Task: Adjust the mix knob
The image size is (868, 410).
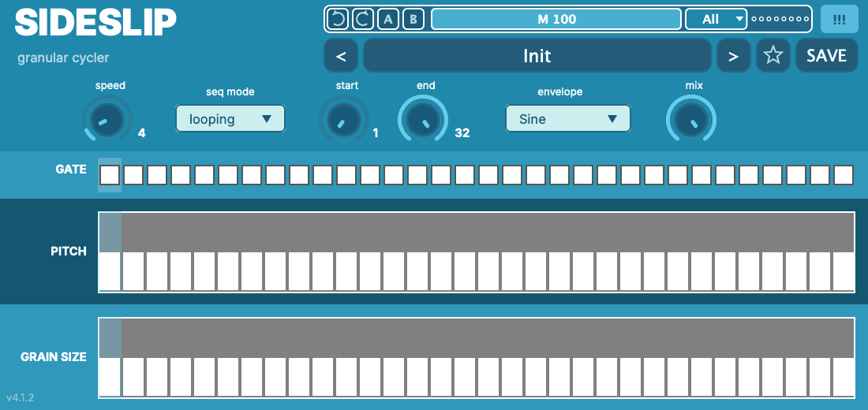Action: tap(691, 119)
